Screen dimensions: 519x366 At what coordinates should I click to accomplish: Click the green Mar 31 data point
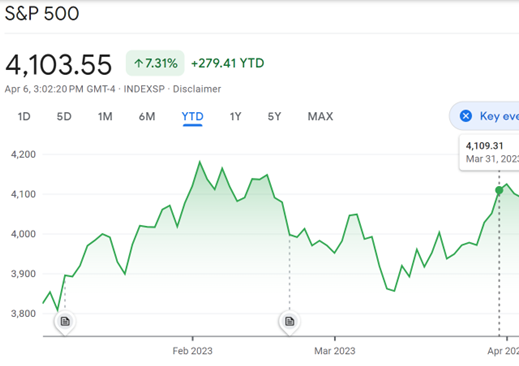click(499, 190)
